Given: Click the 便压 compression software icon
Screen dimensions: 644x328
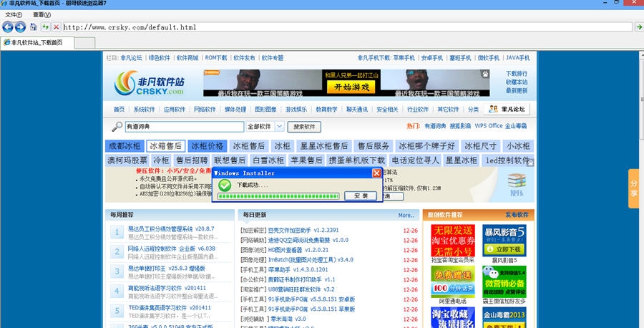Looking at the screenshot, I should pyautogui.click(x=516, y=185).
